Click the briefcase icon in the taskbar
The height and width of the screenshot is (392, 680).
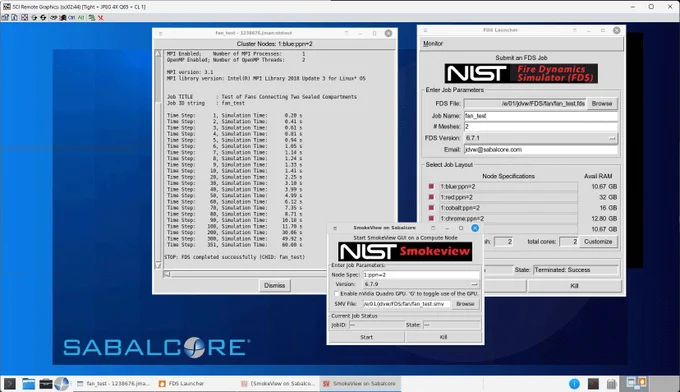pos(46,383)
